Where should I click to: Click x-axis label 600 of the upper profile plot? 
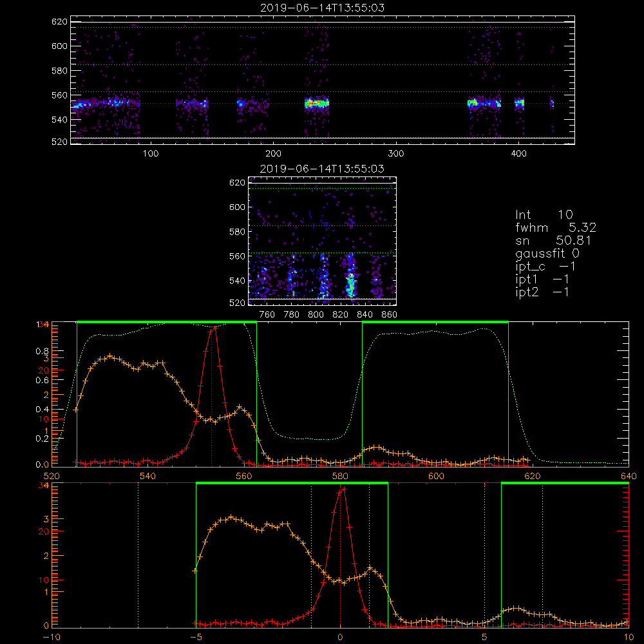click(436, 476)
